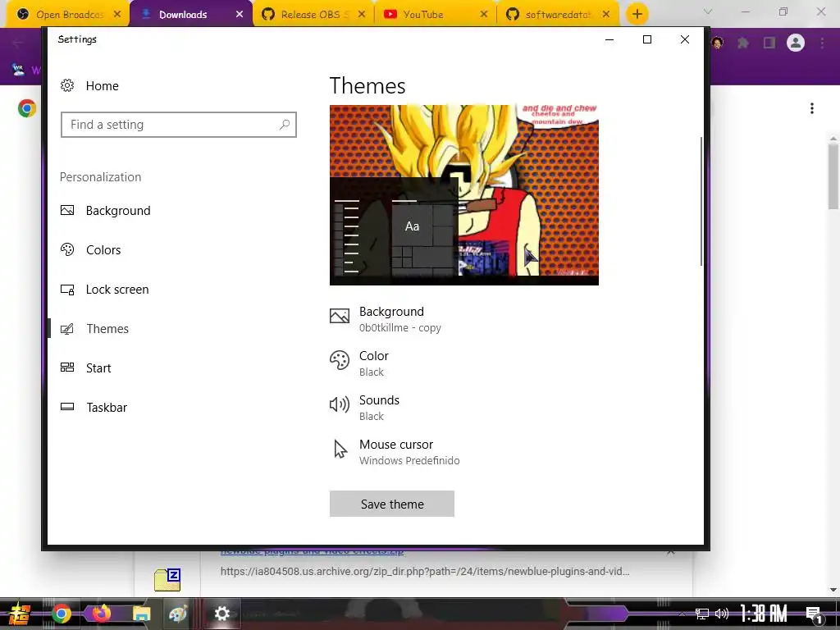The width and height of the screenshot is (840, 630).
Task: Click the Settings window scrollbar
Action: (x=701, y=202)
